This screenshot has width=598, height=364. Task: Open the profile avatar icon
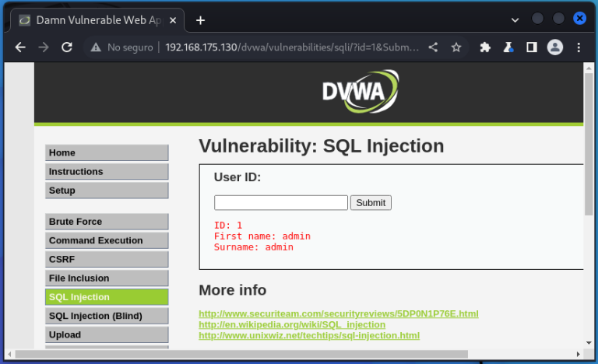(555, 47)
